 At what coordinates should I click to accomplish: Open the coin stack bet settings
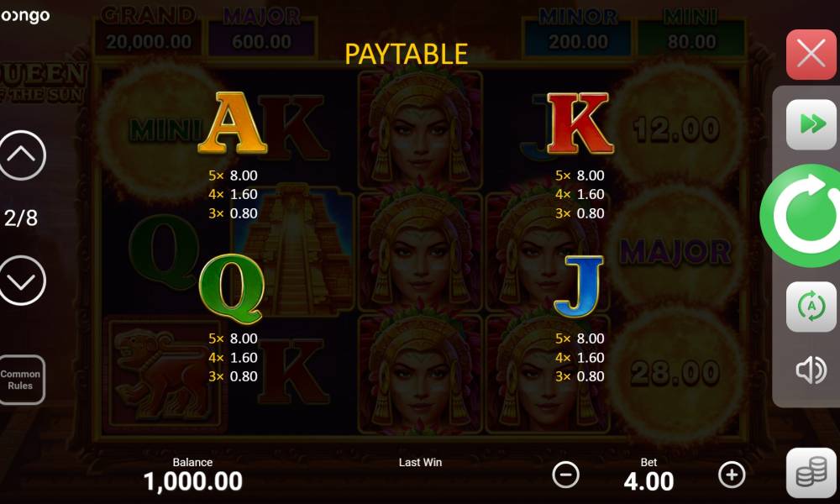[x=811, y=473]
